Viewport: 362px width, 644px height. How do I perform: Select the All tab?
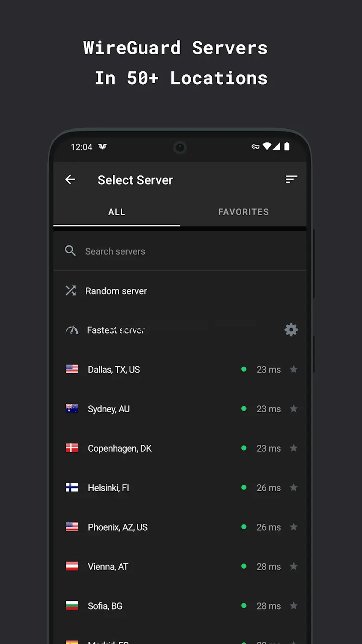click(116, 212)
